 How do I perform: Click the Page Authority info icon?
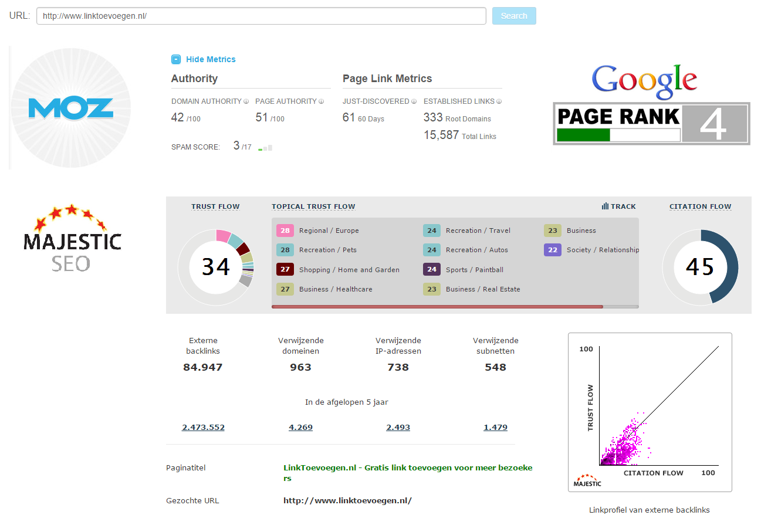[x=321, y=101]
